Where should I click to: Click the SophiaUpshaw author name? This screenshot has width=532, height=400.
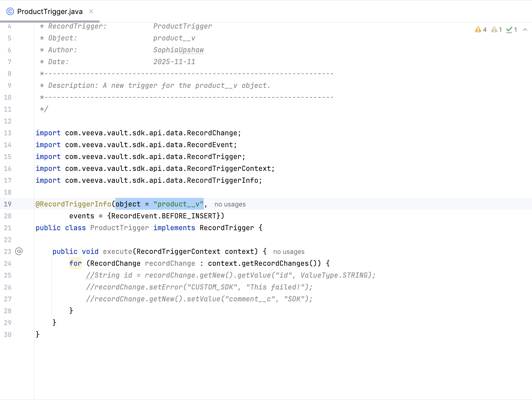click(178, 50)
